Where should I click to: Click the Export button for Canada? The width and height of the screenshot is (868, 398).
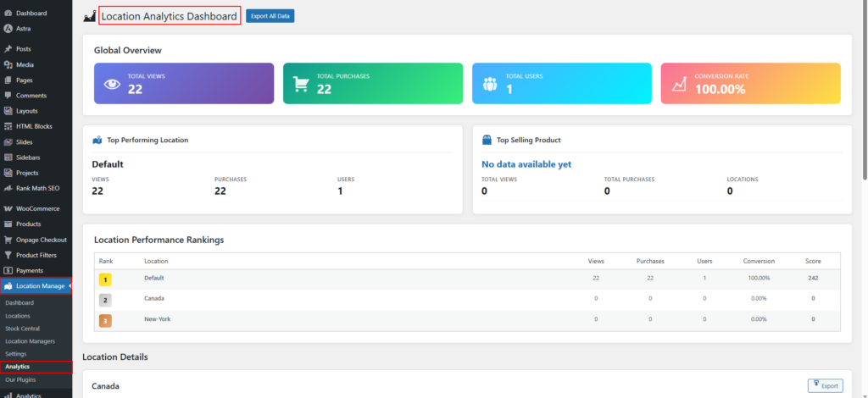tap(825, 386)
